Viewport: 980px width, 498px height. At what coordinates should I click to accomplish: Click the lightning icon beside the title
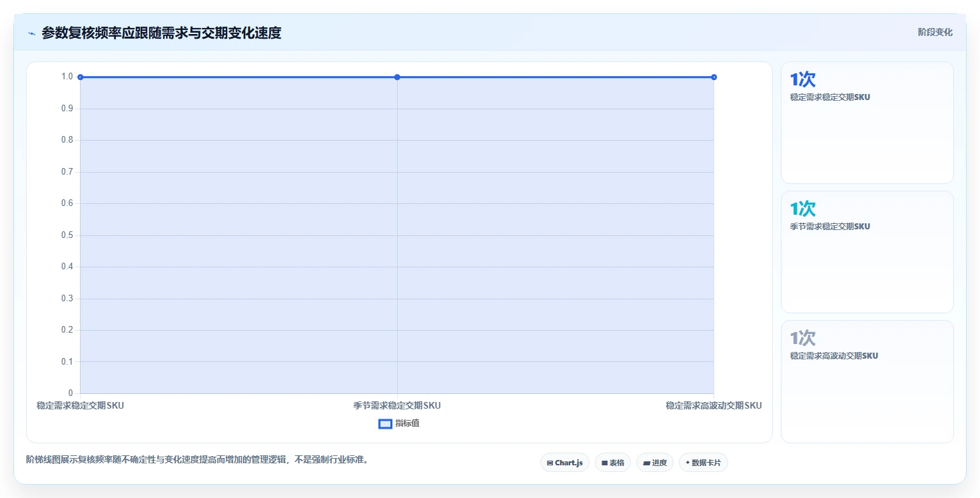[x=31, y=33]
